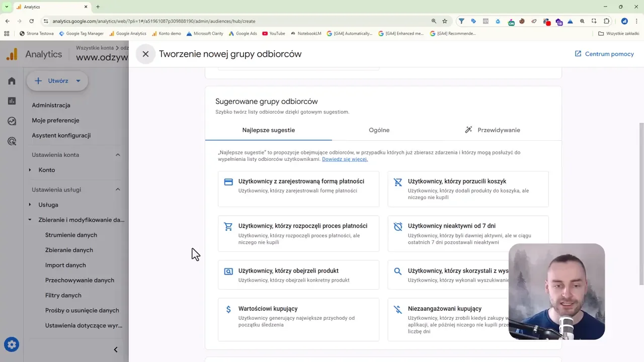Collapse Zbieranie i modyfikowanie danych item
This screenshot has width=644, height=362.
[x=30, y=220]
